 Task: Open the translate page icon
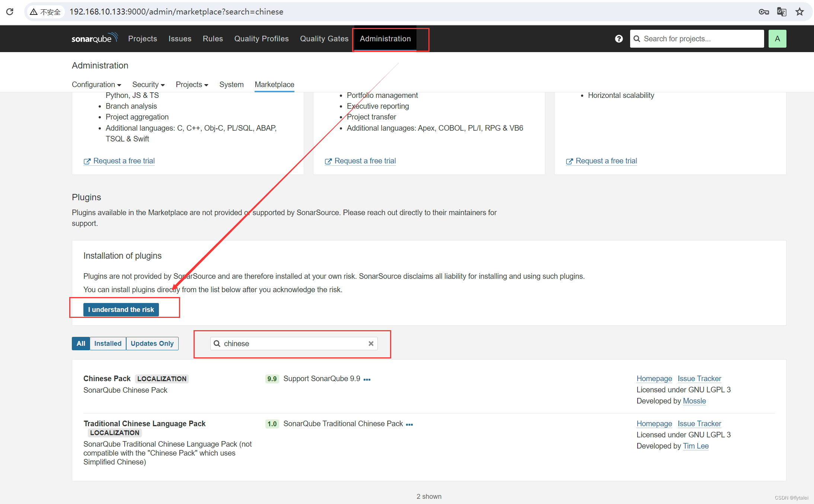point(782,12)
